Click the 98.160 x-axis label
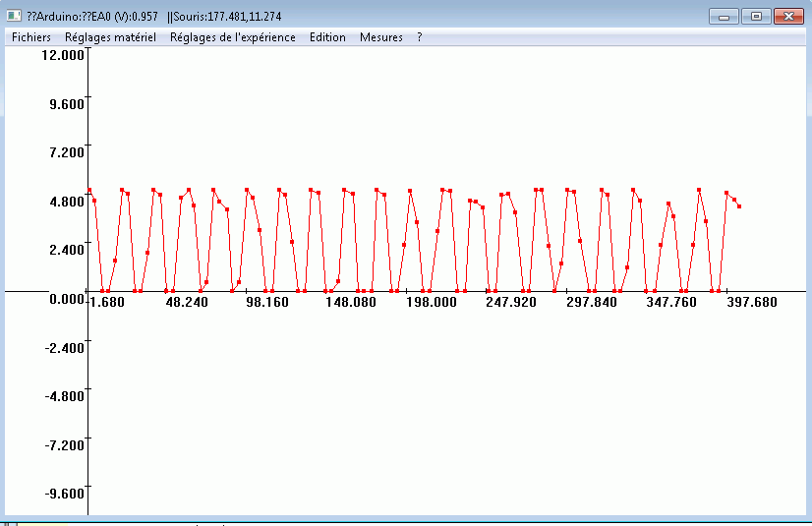Viewport: 812px width, 526px height. pyautogui.click(x=267, y=302)
